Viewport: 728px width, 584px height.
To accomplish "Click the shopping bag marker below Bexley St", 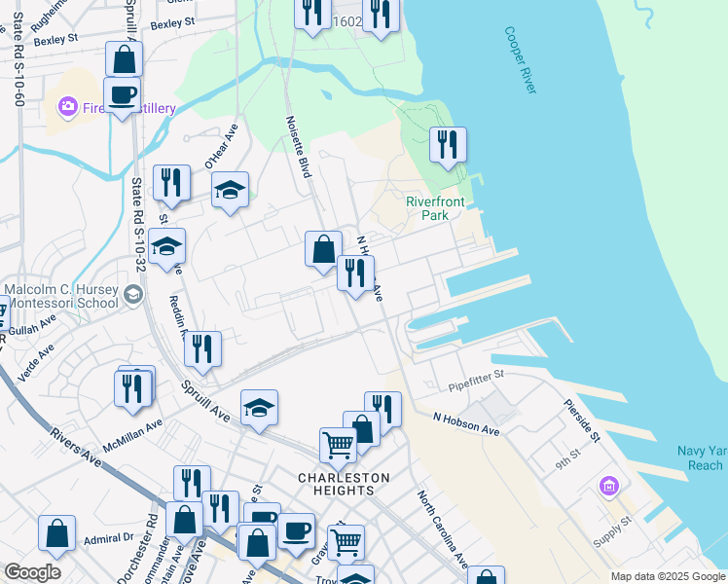I will 124,59.
